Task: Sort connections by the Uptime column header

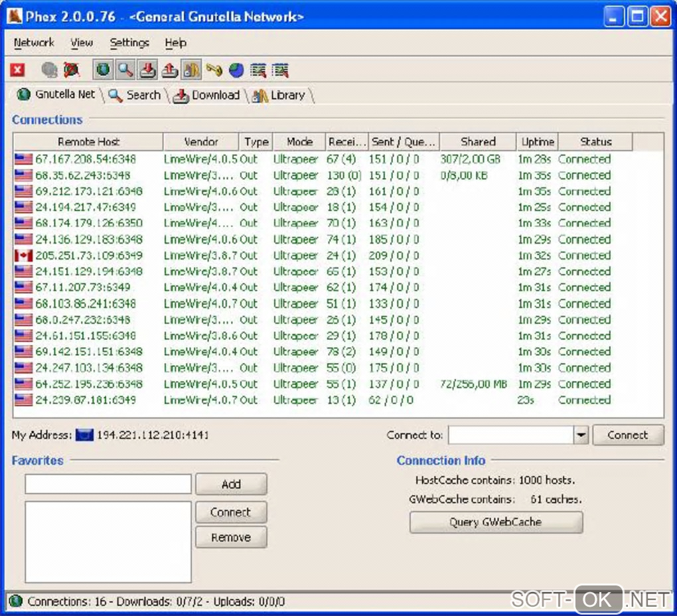Action: click(x=537, y=142)
